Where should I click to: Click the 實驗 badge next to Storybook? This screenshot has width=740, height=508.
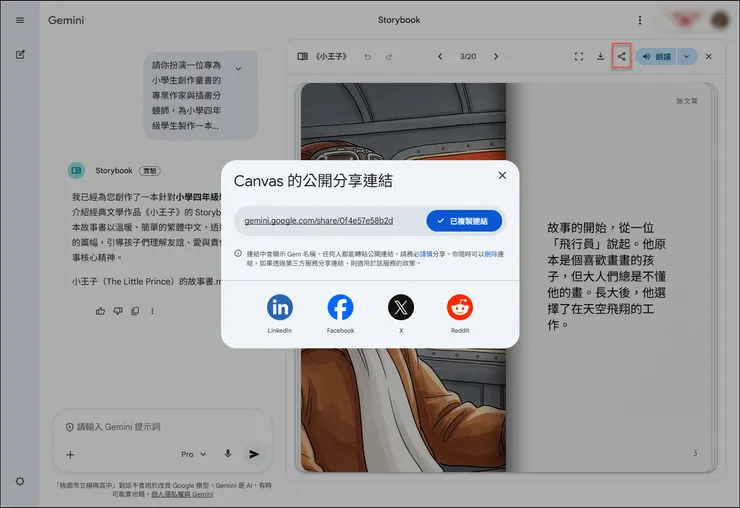149,171
